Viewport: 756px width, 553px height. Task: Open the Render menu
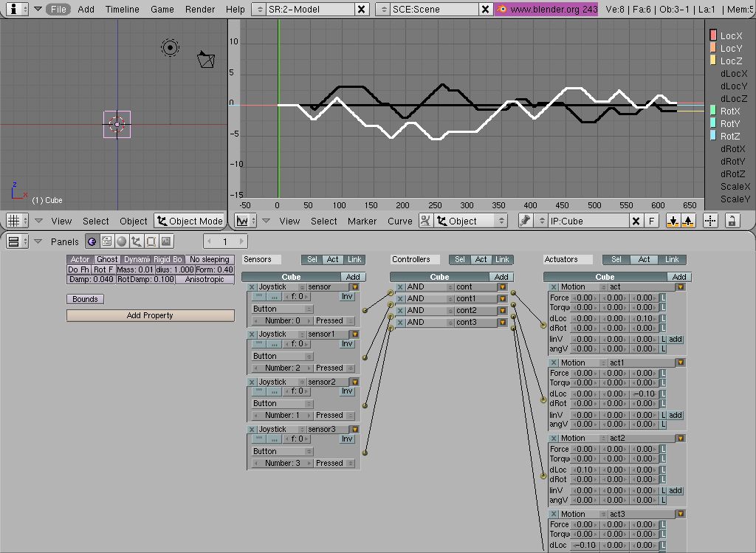tap(199, 9)
